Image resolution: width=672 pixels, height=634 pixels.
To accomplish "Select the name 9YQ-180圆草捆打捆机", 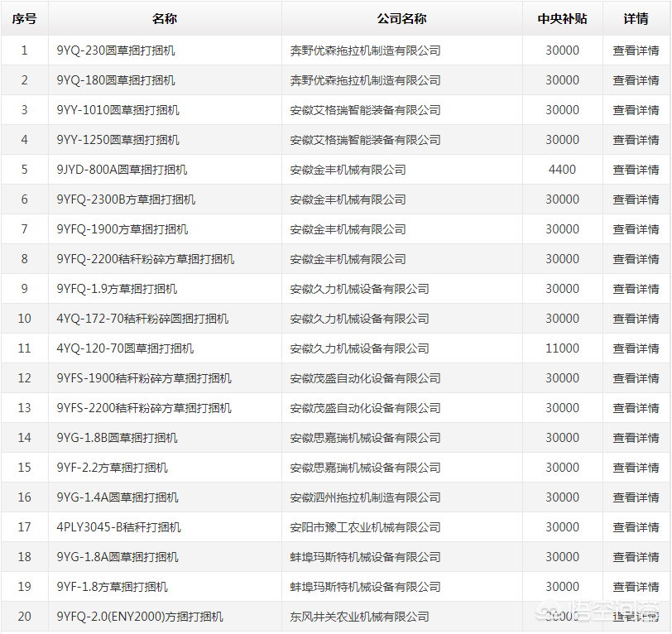I will click(x=116, y=80).
